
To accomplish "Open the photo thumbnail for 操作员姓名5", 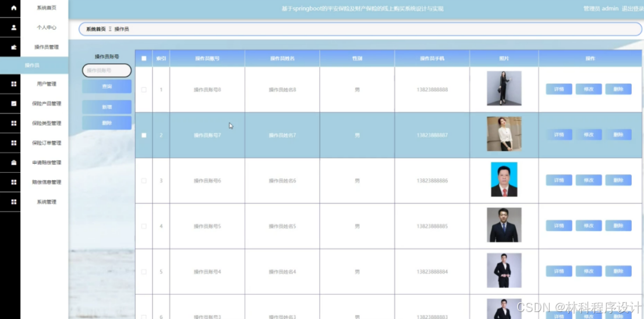I will pos(504,225).
